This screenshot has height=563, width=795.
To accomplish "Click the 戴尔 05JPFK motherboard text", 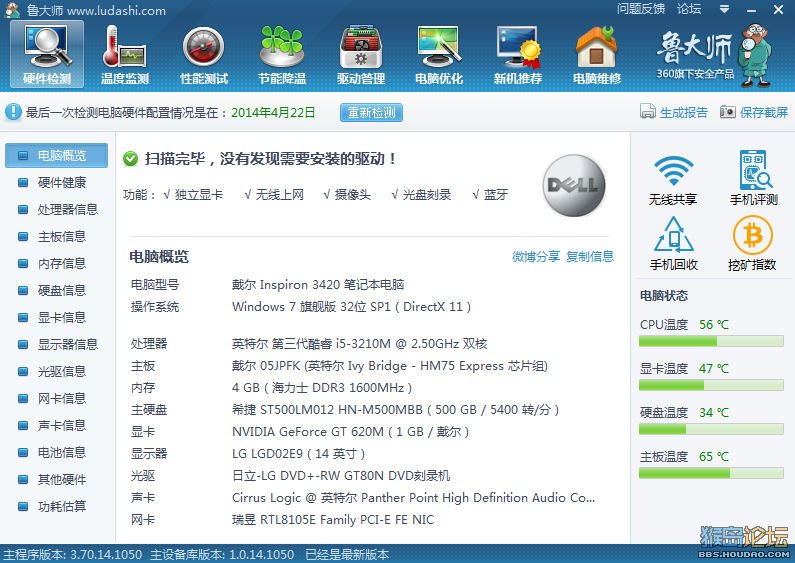I will point(390,366).
